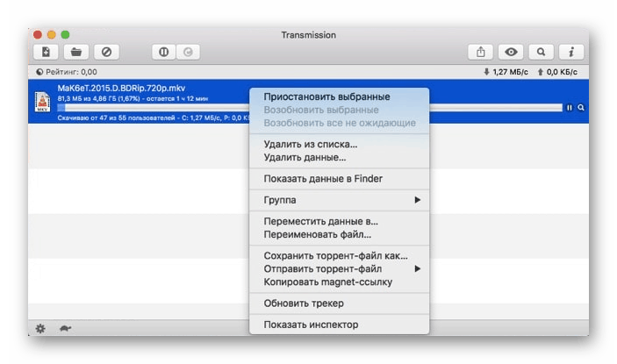Pause all torrents with toolbar button

tap(164, 52)
